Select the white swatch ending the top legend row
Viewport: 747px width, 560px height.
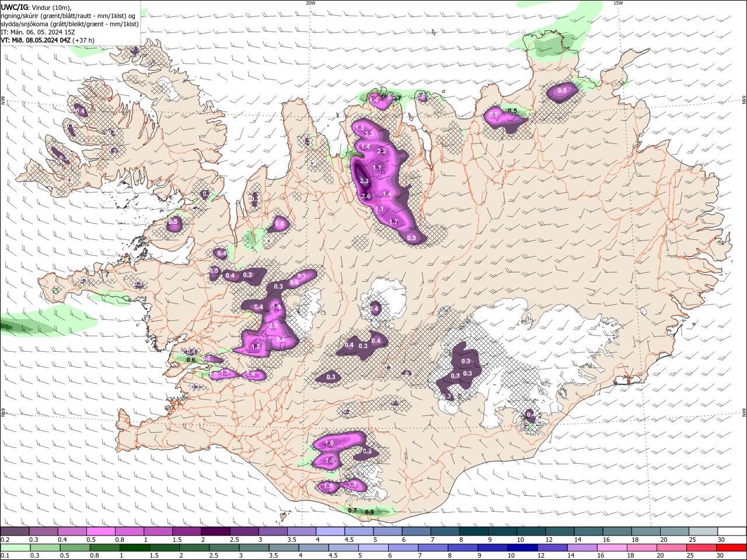pos(731,531)
